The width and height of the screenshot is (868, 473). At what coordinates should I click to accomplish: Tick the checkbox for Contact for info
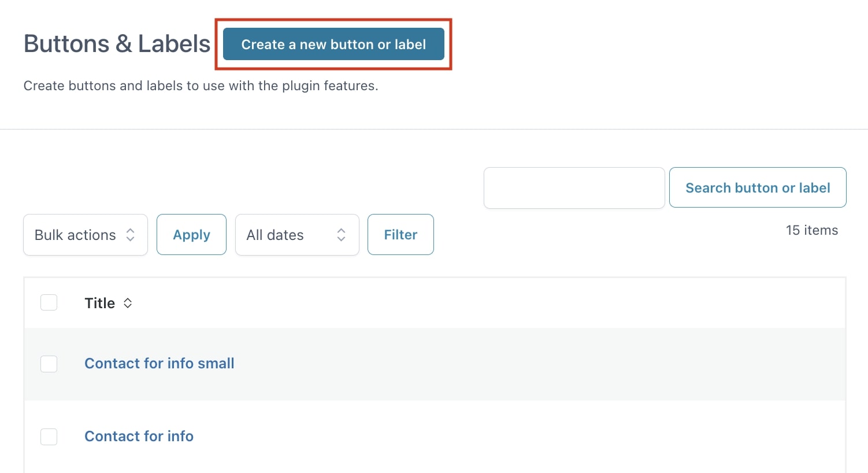pos(49,437)
